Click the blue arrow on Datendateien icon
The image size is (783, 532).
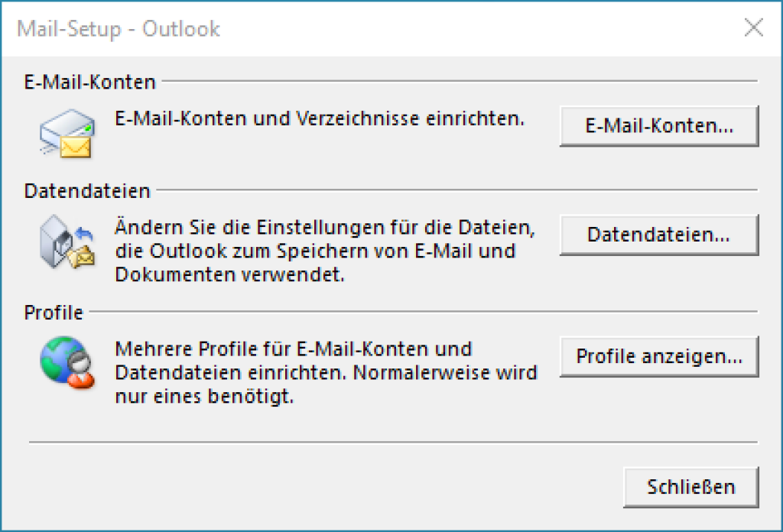pos(84,233)
